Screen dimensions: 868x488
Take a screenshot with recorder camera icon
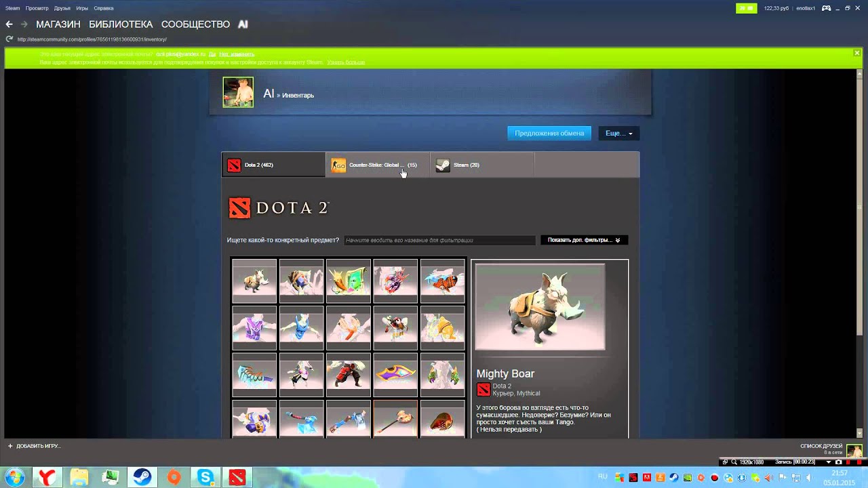839,462
